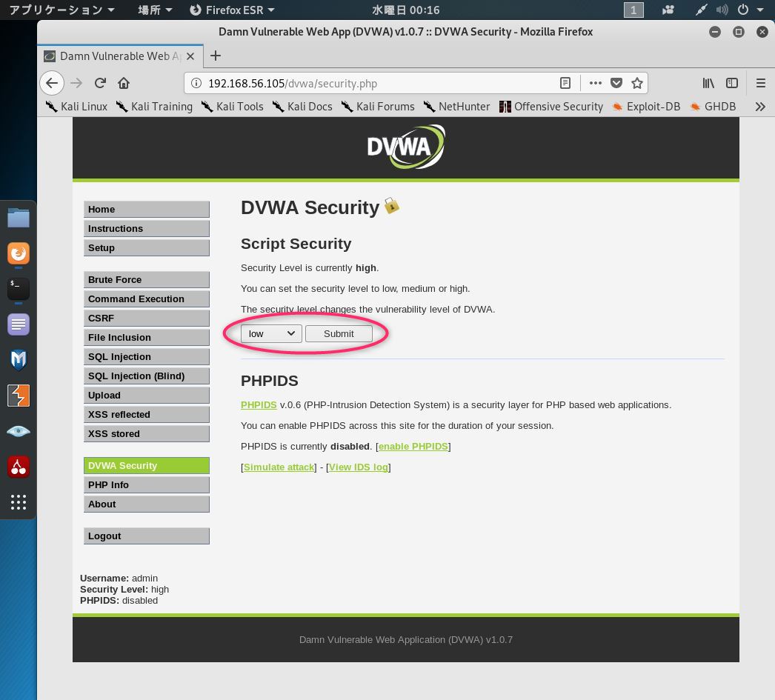Open the screen recording tray icon
This screenshot has height=700, width=775.
(x=668, y=10)
